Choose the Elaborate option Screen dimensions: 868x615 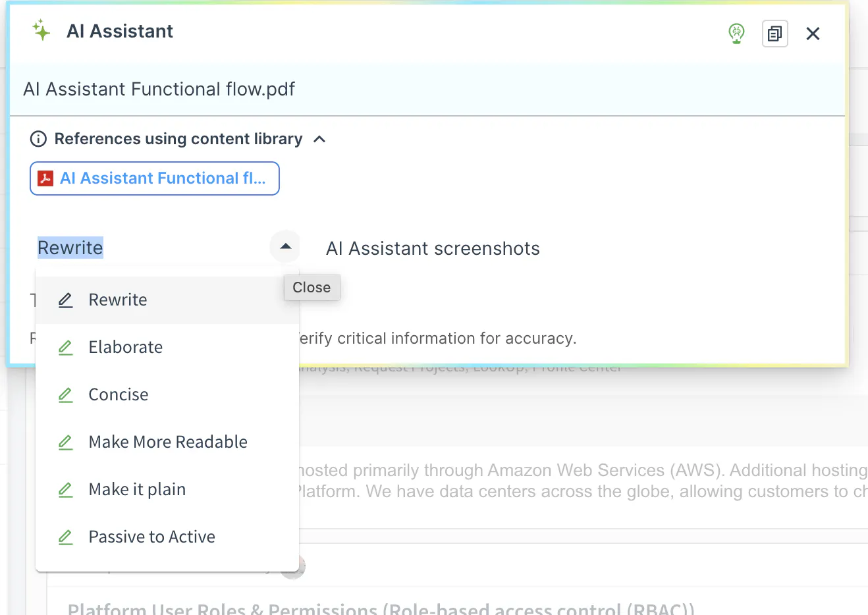coord(126,348)
